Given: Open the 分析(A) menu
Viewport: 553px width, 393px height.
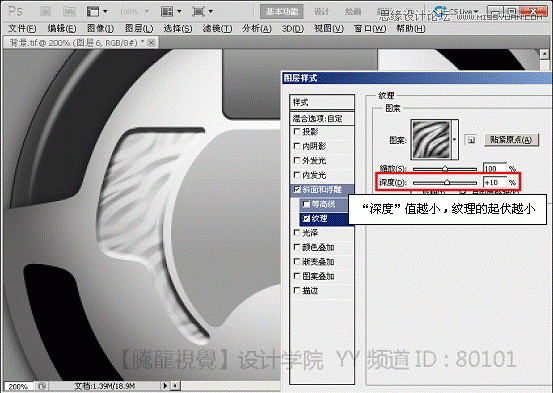Looking at the screenshot, I should [x=256, y=29].
